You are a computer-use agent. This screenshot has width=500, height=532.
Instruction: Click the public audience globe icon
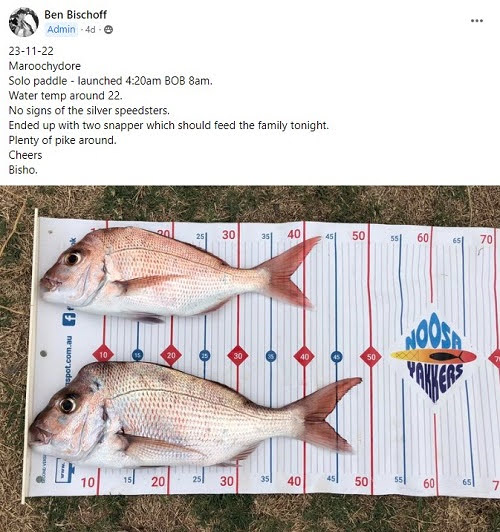[x=108, y=30]
